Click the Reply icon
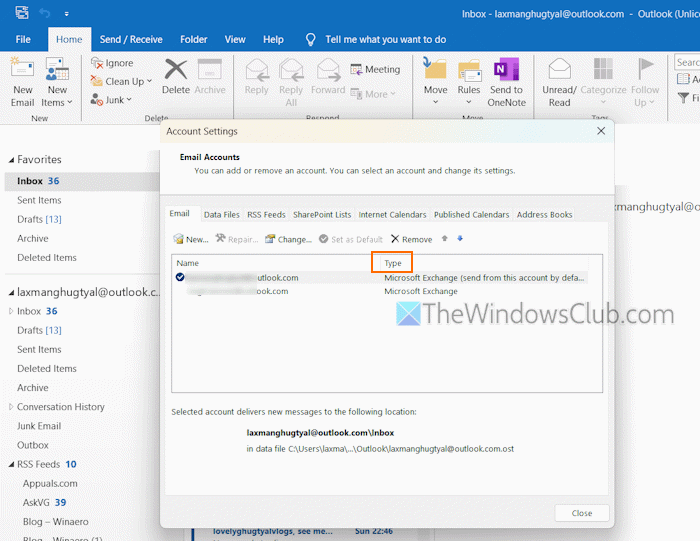 (x=257, y=70)
